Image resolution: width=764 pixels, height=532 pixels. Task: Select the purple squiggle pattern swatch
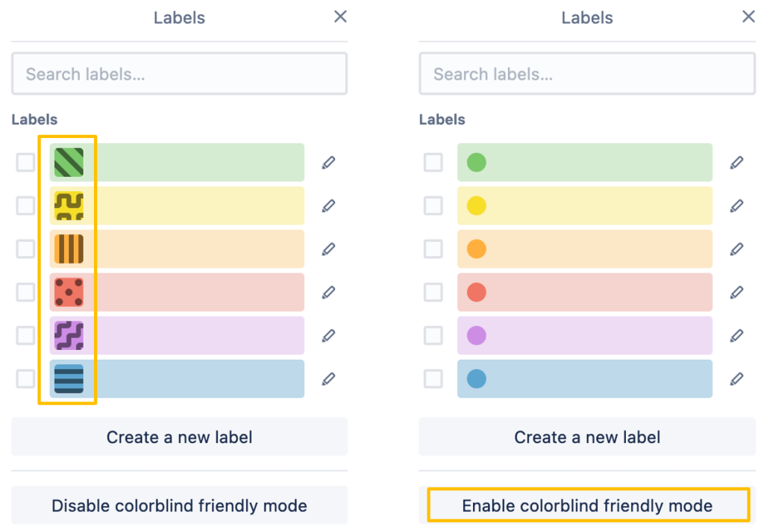[69, 335]
